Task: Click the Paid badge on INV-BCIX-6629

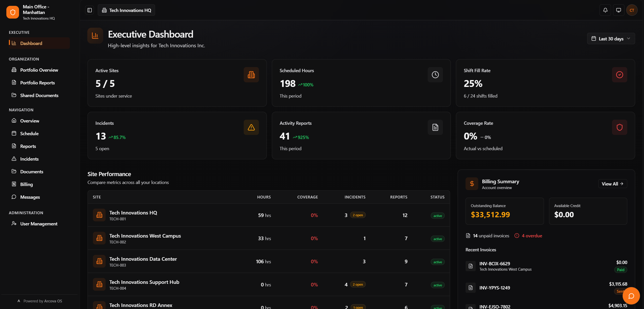Action: (x=621, y=270)
